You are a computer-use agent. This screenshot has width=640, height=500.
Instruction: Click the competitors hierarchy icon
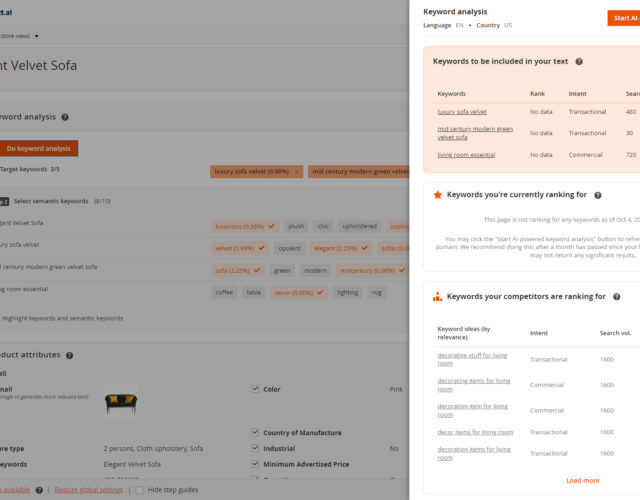coord(438,297)
